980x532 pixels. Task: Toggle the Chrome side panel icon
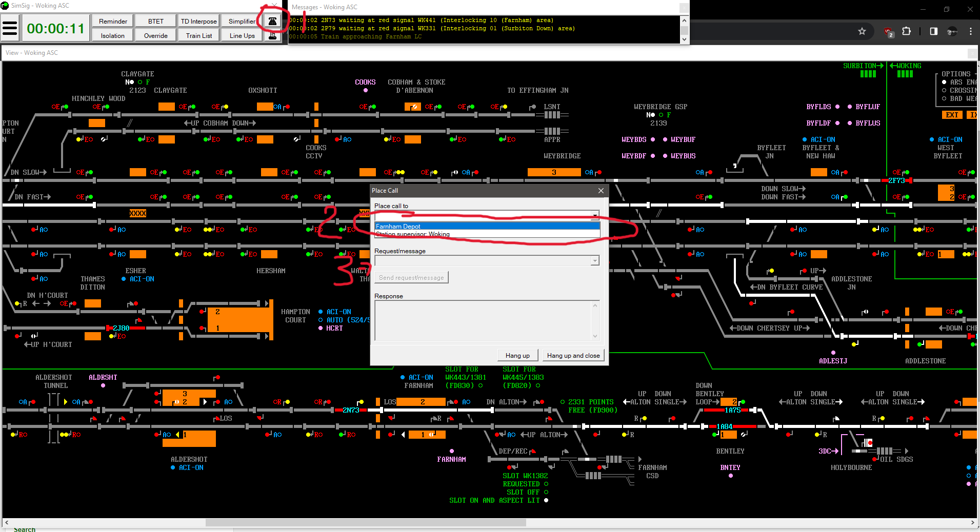click(x=934, y=31)
